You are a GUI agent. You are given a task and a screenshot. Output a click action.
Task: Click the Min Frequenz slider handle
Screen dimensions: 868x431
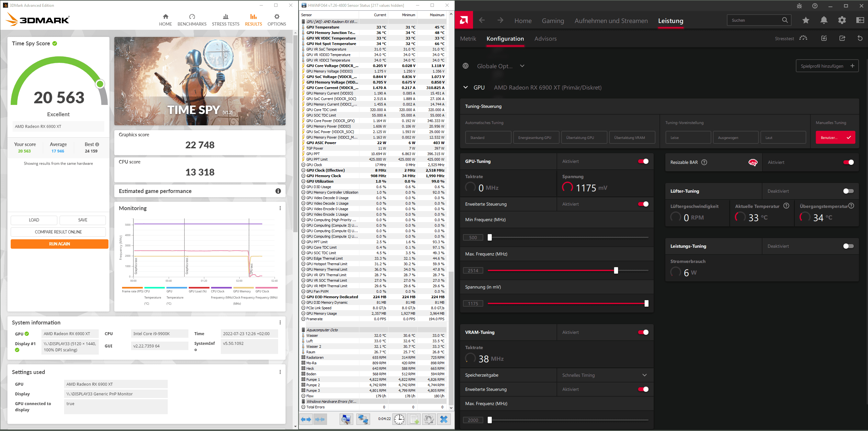[x=490, y=237]
